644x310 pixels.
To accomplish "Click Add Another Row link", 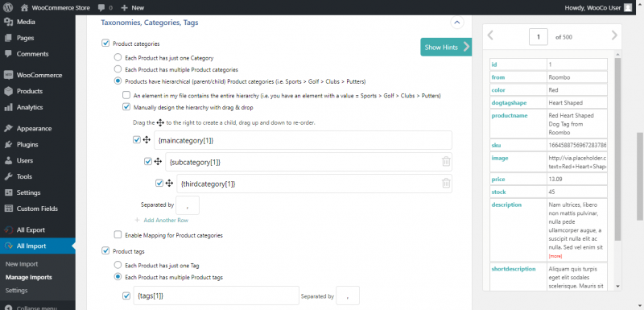I will click(166, 220).
